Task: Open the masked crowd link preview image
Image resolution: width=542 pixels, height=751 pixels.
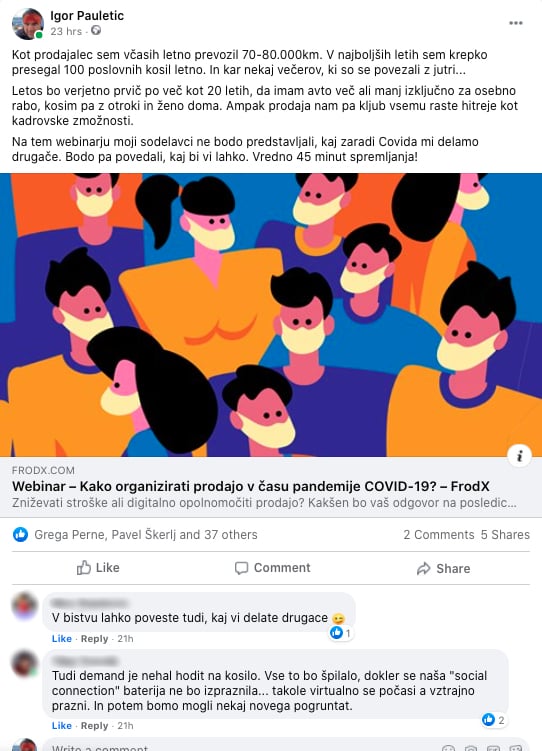Action: (x=271, y=315)
